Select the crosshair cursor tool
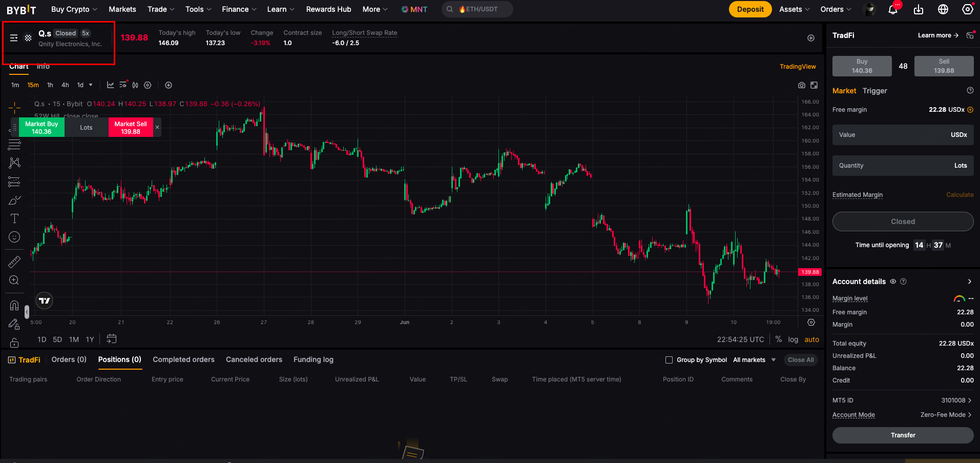980x463 pixels. pyautogui.click(x=14, y=108)
